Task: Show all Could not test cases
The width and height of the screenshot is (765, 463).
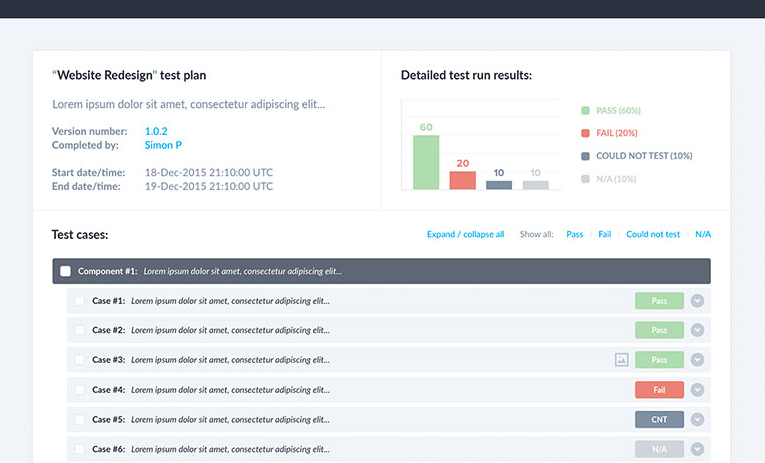Action: (653, 234)
